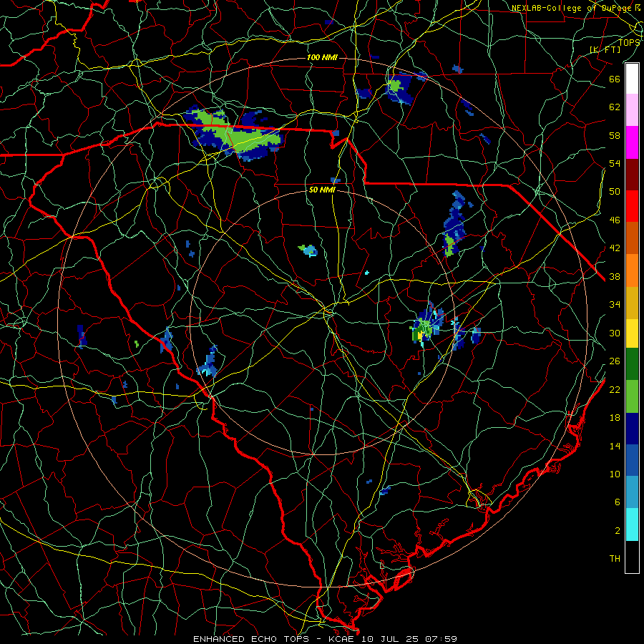Click the legend value "26"
The height and width of the screenshot is (644, 644).
(x=615, y=361)
